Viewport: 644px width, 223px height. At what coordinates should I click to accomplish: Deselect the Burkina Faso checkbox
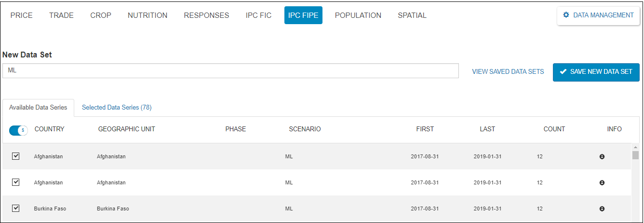[15, 209]
